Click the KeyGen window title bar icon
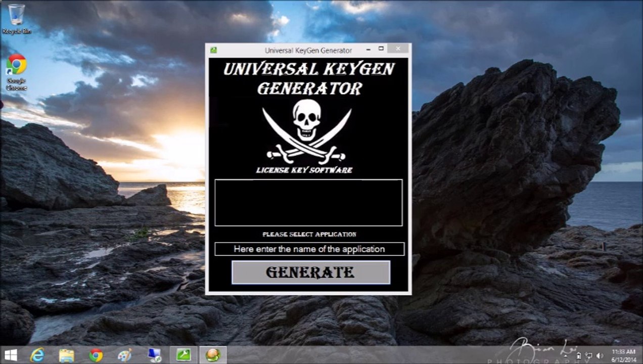 point(213,50)
